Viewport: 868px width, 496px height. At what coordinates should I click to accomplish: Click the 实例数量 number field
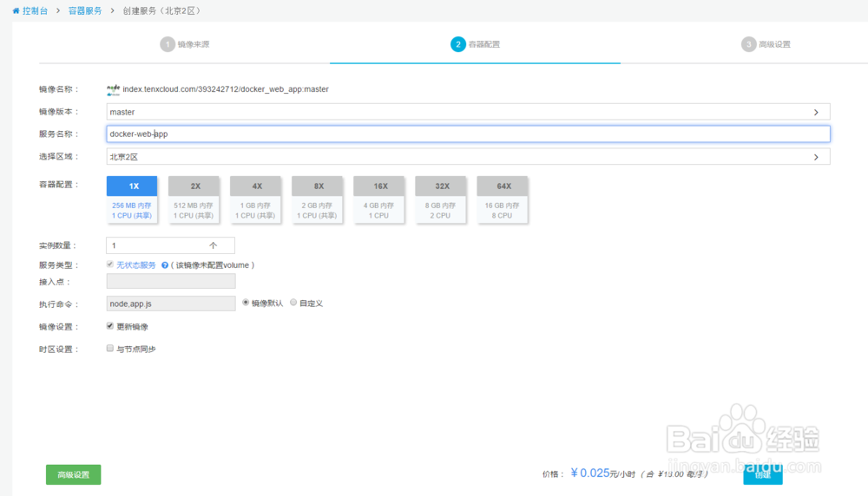pos(170,245)
